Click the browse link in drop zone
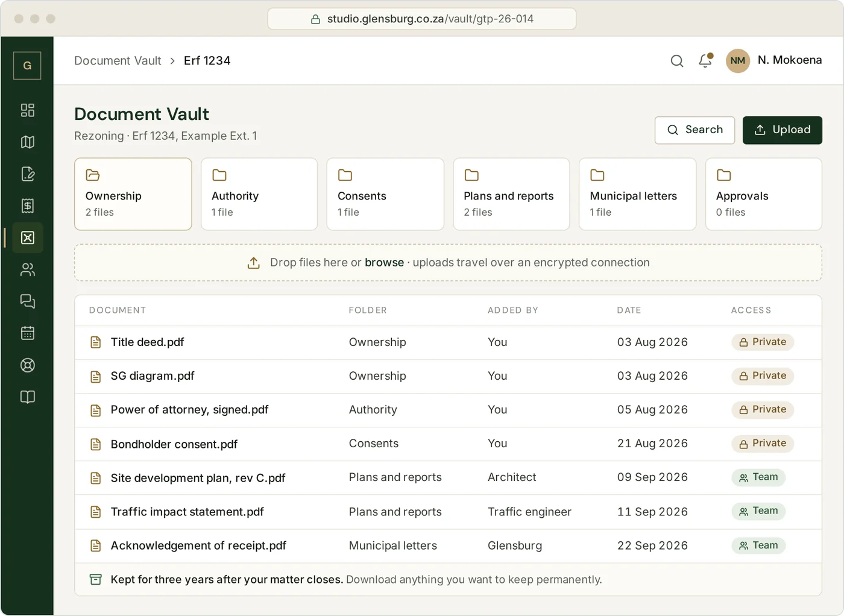Viewport: 844px width, 616px height. tap(384, 263)
